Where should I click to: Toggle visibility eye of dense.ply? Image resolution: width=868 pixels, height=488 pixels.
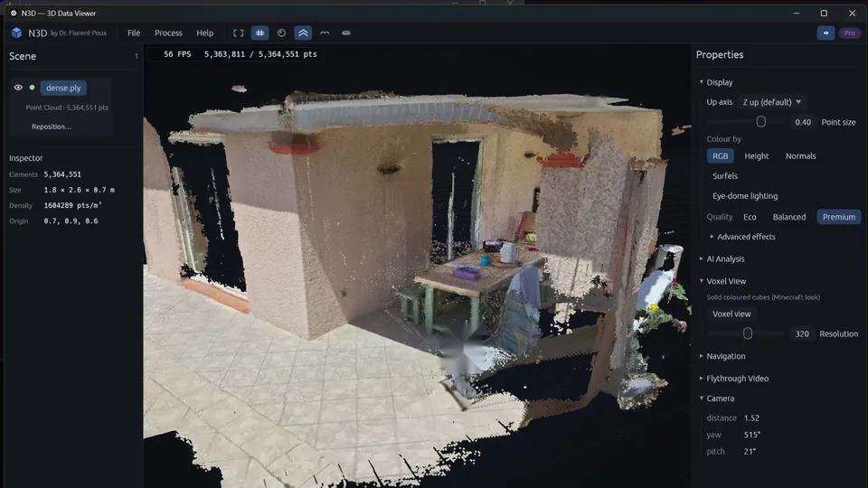18,88
